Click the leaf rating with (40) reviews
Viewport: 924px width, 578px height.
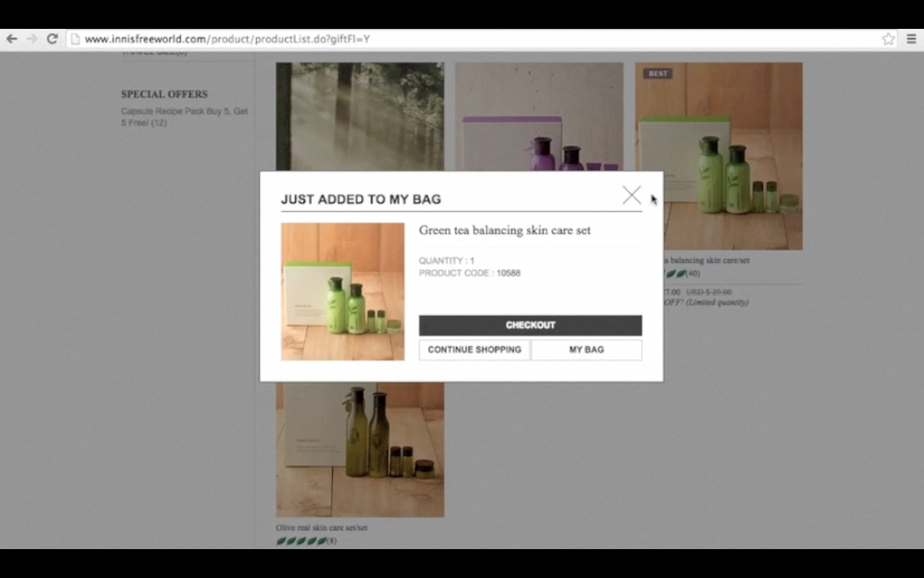tap(676, 274)
